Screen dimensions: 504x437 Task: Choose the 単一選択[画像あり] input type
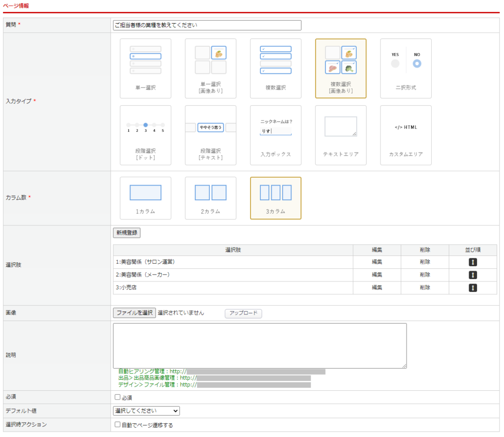210,68
